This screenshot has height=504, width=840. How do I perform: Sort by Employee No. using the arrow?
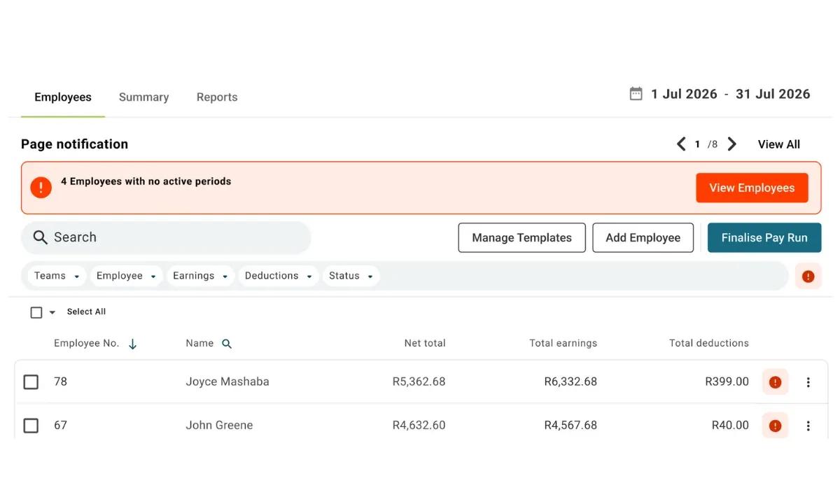(x=133, y=343)
